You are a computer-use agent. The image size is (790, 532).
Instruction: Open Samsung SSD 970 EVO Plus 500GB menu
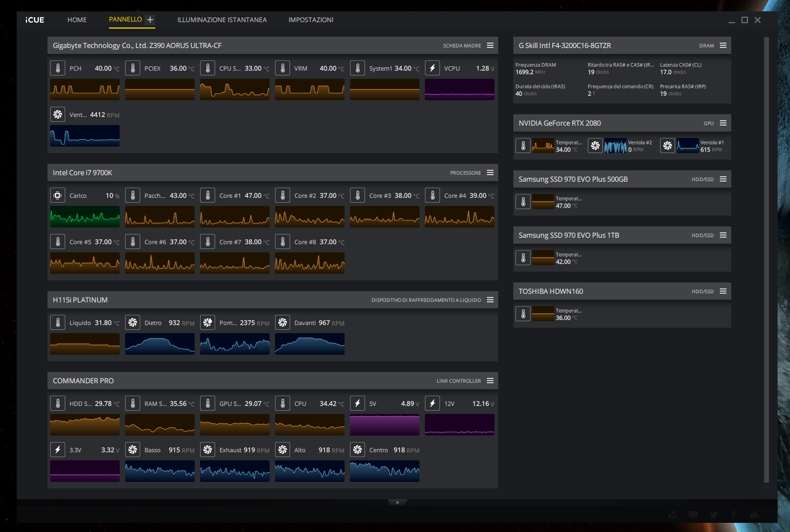[x=723, y=179]
